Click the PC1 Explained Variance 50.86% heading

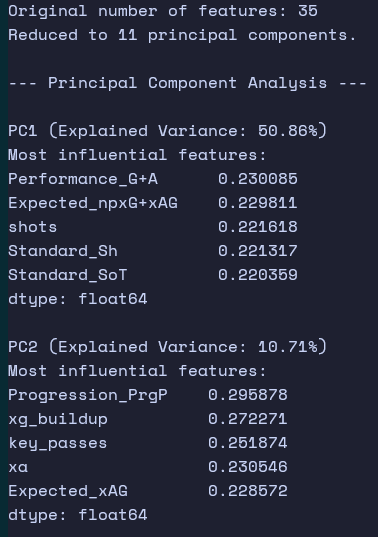168,131
